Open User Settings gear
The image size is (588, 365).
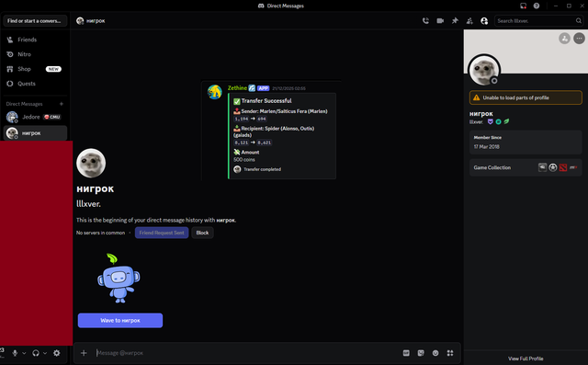(x=57, y=353)
